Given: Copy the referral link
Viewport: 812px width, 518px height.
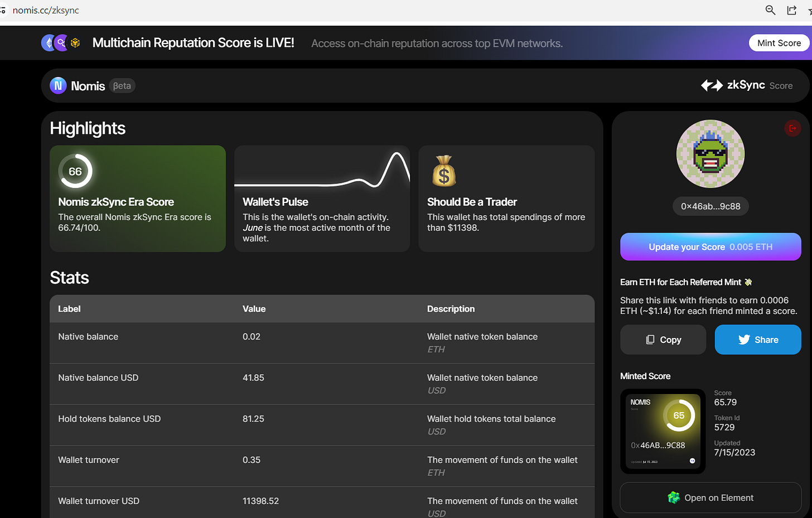Looking at the screenshot, I should [x=663, y=340].
